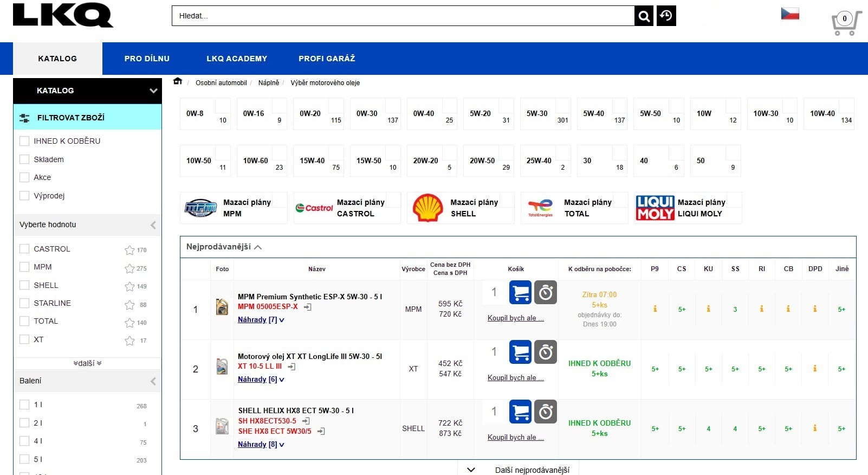Open the shopping cart icon
868x475 pixels.
pyautogui.click(x=845, y=23)
